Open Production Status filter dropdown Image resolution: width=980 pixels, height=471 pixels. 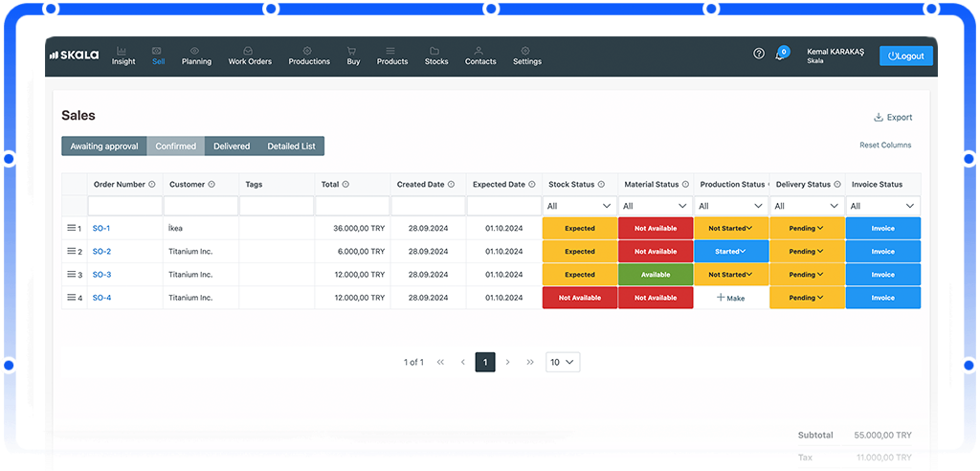(x=731, y=206)
